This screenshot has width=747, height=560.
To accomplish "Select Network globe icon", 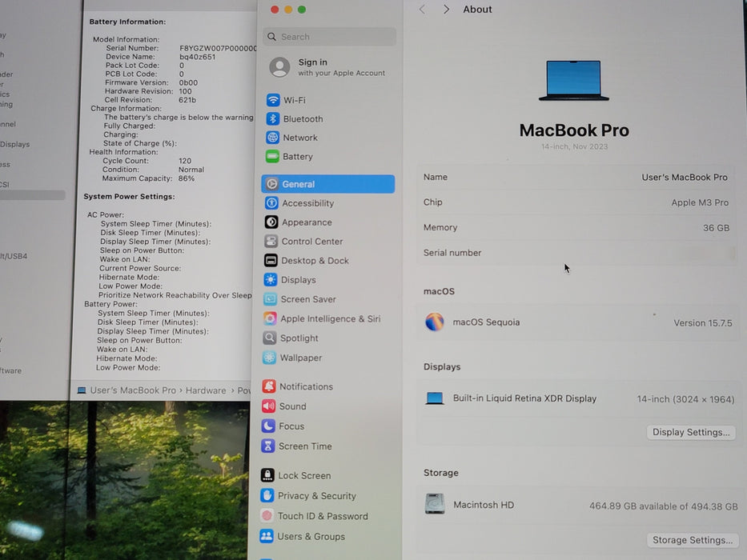I will tap(272, 138).
